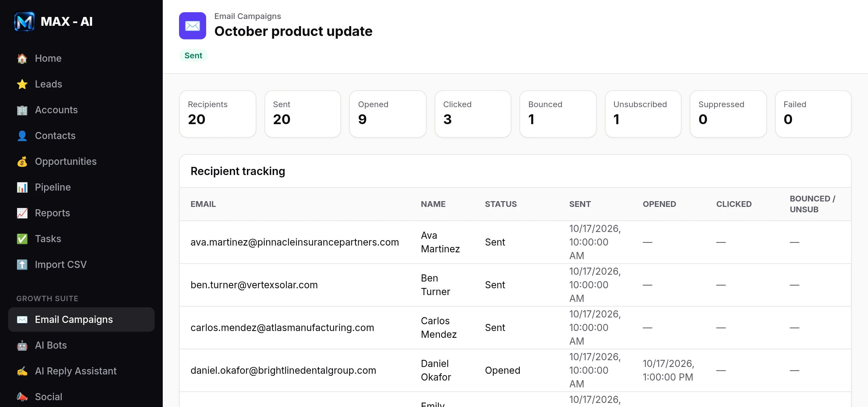Click the Email Campaigns envelope sidebar icon

coord(22,319)
